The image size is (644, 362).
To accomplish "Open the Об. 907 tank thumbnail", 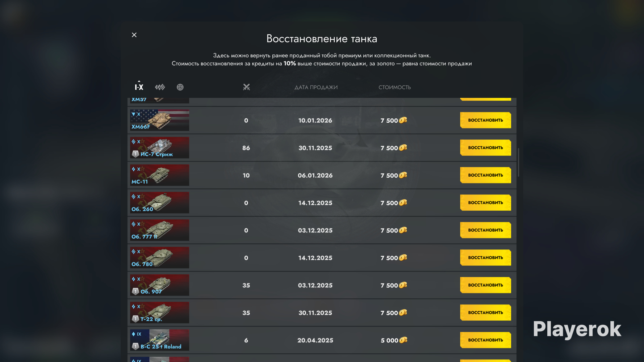I will tap(160, 285).
